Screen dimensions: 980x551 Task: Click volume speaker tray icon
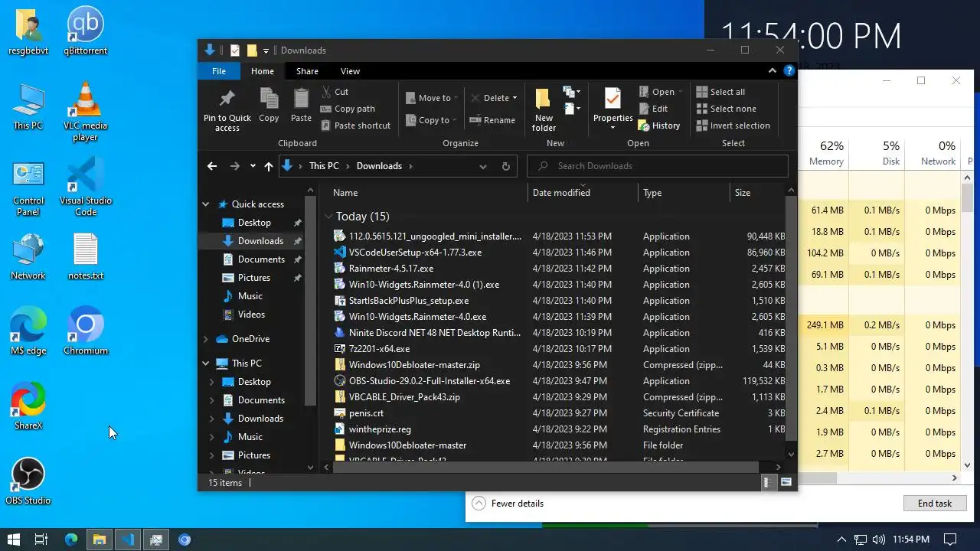[x=878, y=540]
